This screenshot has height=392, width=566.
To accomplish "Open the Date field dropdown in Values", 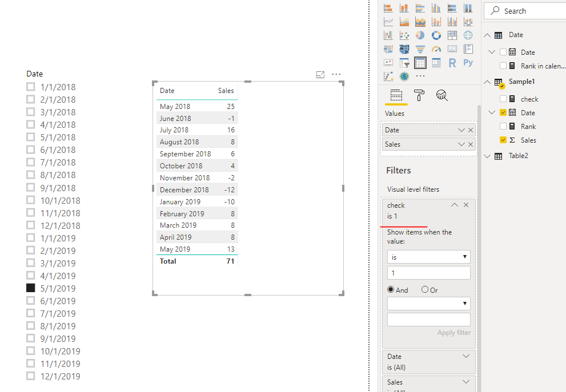I will click(x=461, y=130).
